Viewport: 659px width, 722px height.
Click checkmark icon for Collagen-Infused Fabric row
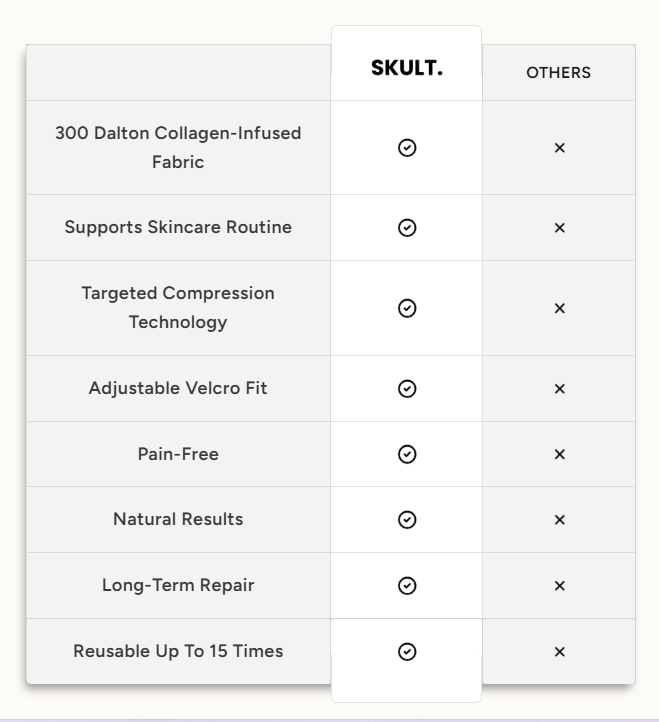(x=407, y=148)
